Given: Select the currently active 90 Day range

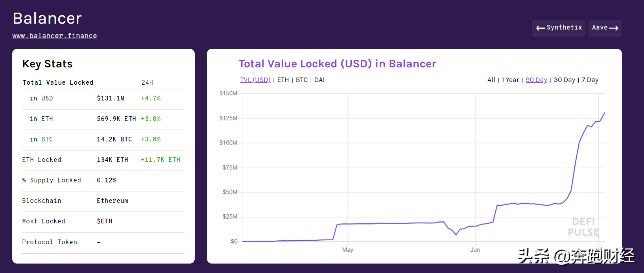Looking at the screenshot, I should [536, 80].
